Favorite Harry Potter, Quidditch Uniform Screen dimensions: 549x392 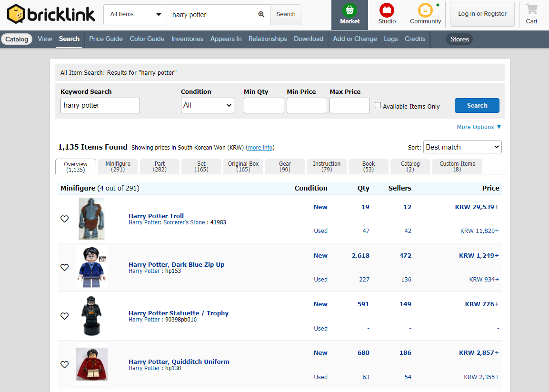pyautogui.click(x=64, y=365)
